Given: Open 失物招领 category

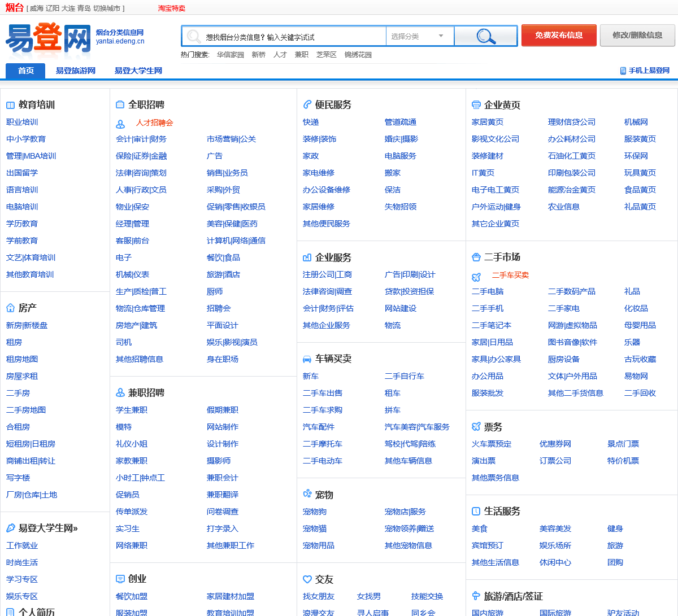Looking at the screenshot, I should (x=401, y=207).
